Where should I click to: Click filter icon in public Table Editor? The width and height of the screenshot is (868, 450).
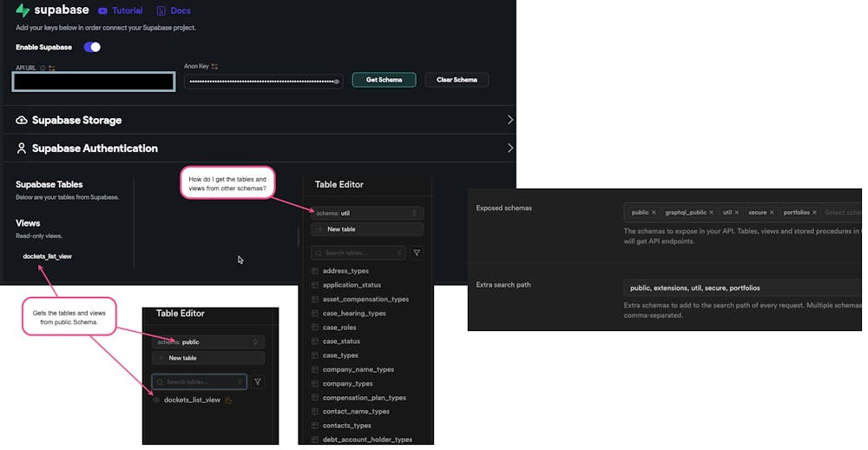(258, 382)
